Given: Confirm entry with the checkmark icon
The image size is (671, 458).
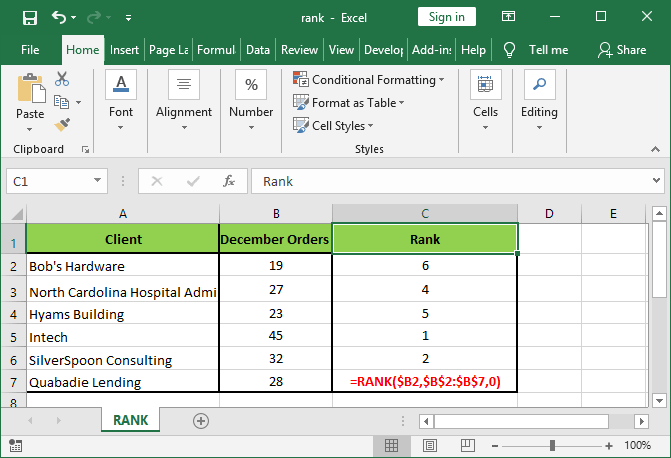Looking at the screenshot, I should [193, 181].
